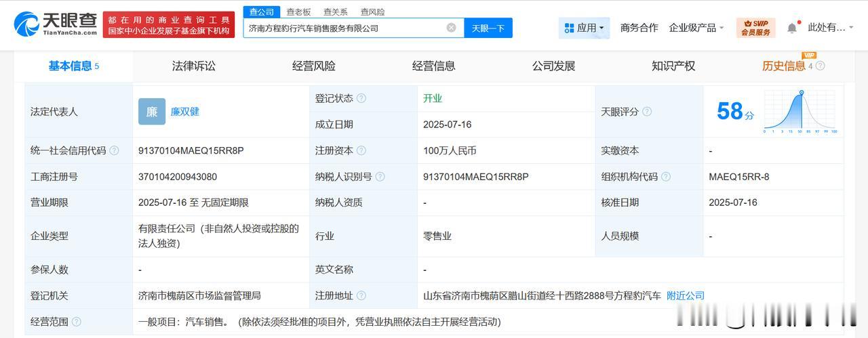Viewport: 868px width, 338px height.
Task: Select organization code MAEQ15RR-8
Action: pos(739,177)
